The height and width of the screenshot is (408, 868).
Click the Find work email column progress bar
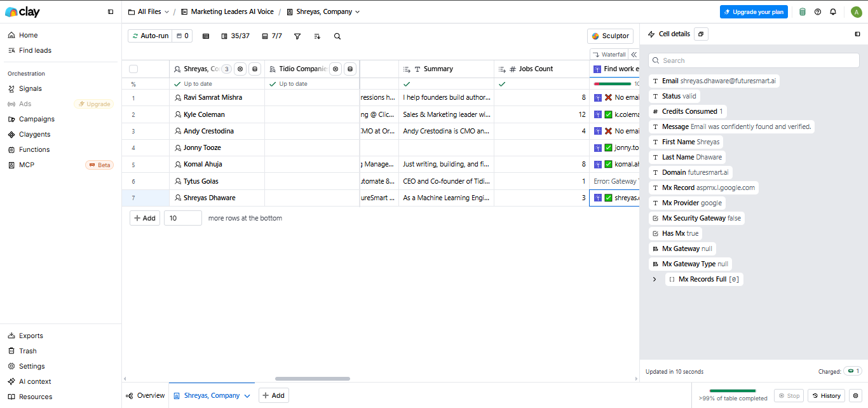(612, 84)
